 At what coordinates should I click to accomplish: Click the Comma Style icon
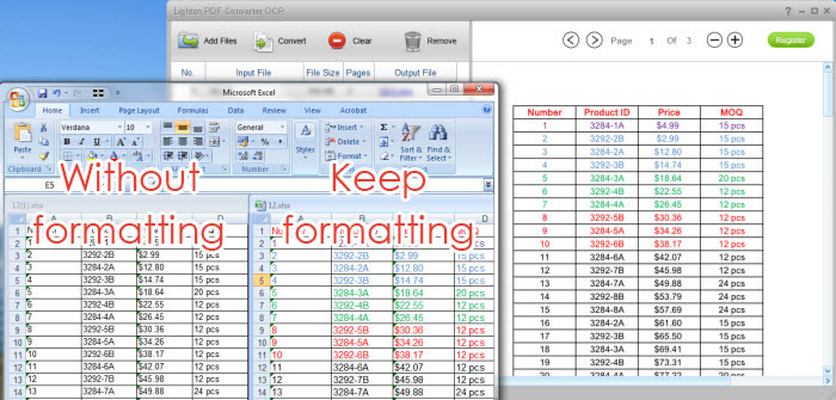[280, 142]
